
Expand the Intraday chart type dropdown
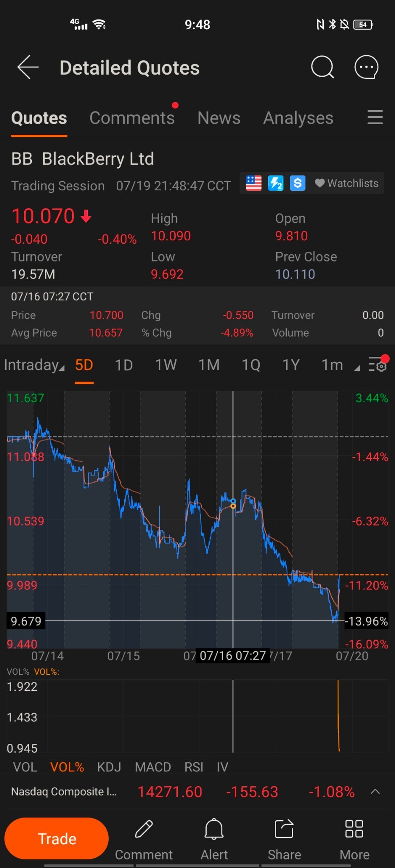pyautogui.click(x=34, y=365)
